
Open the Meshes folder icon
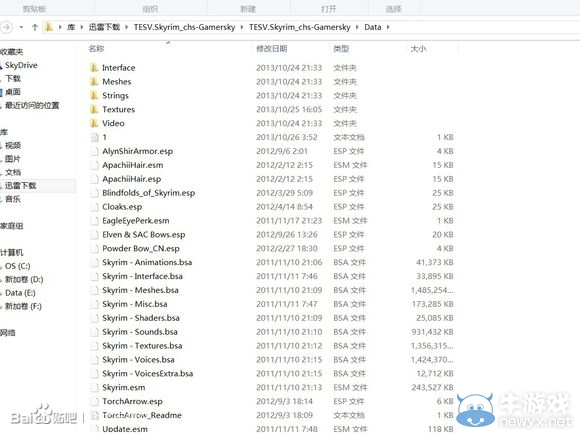[94, 81]
